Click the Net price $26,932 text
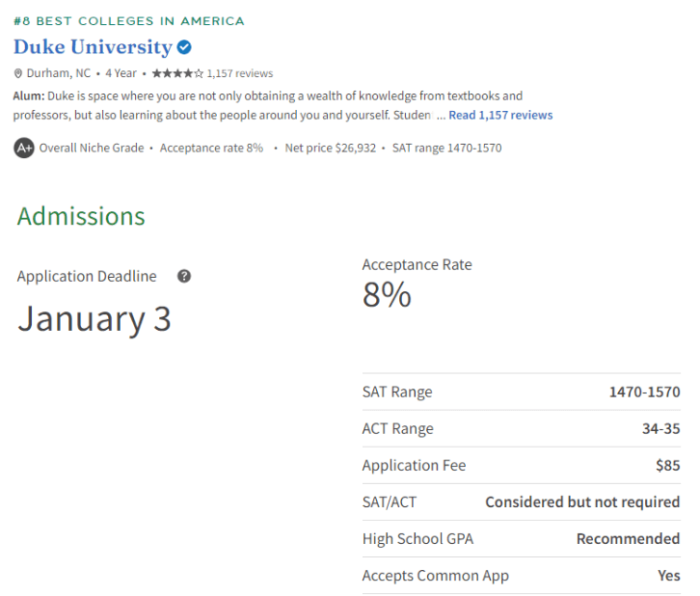700x596 pixels. pos(331,148)
